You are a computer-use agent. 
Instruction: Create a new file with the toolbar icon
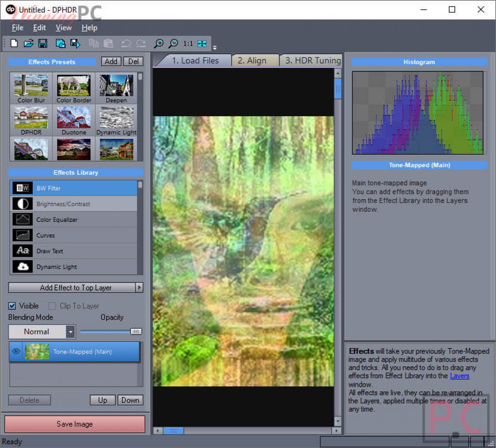click(14, 43)
